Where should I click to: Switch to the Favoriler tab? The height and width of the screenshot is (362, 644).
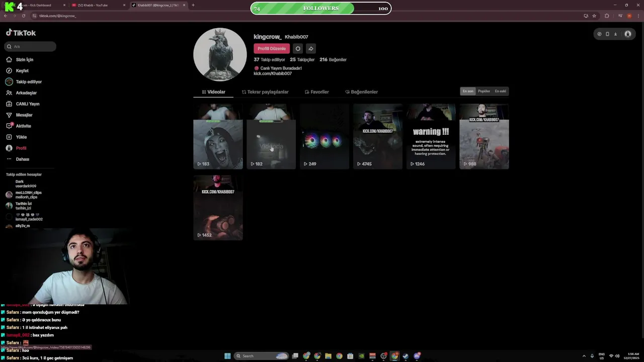coord(316,92)
